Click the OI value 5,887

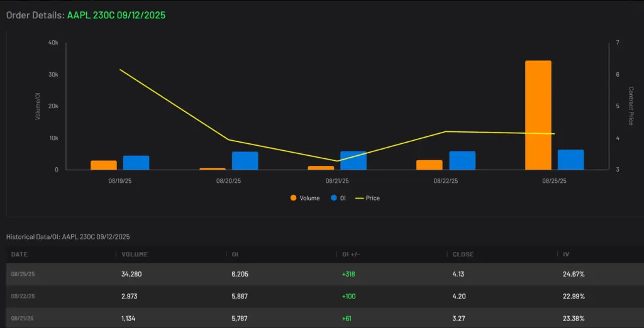point(240,297)
